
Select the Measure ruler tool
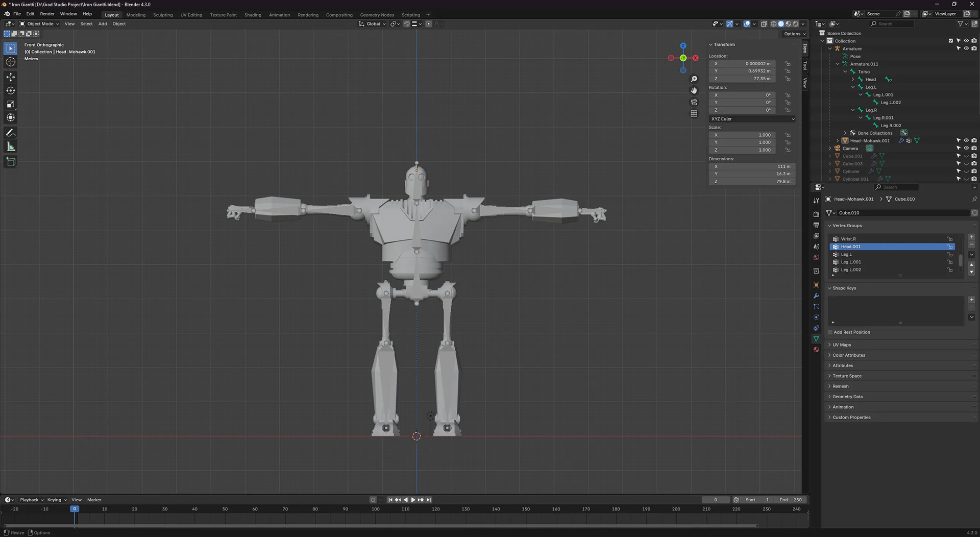pyautogui.click(x=11, y=147)
